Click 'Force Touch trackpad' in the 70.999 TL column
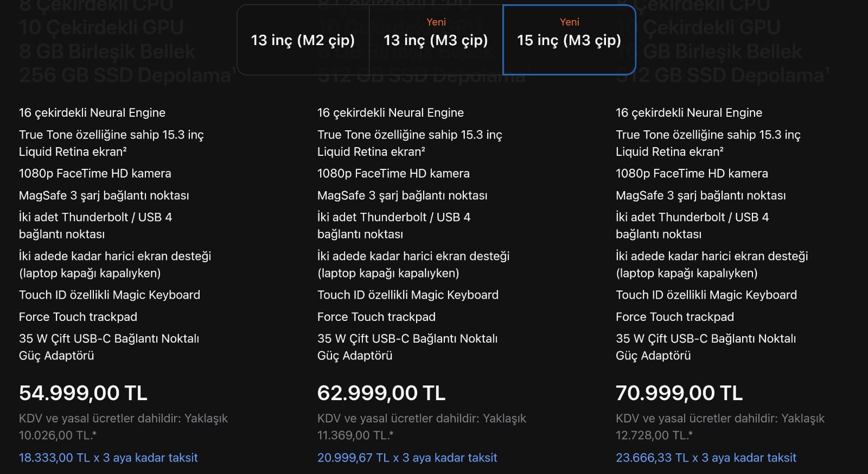 coord(675,317)
